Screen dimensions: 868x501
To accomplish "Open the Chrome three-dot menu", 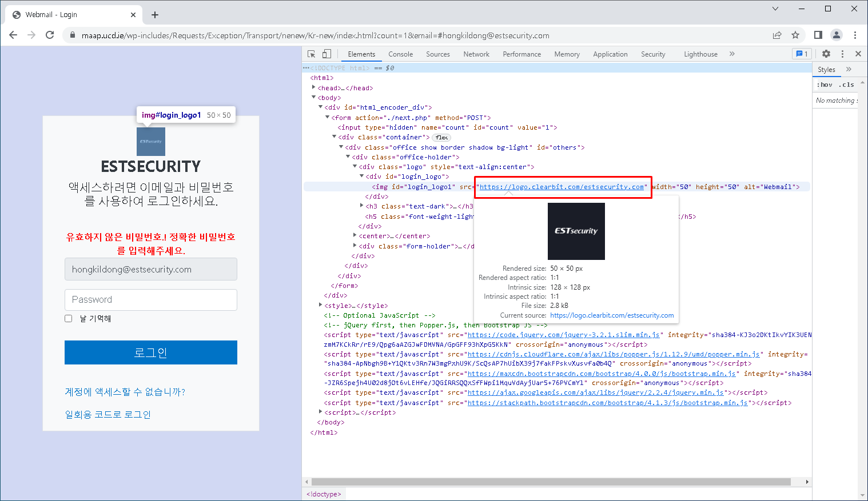I will tap(855, 35).
